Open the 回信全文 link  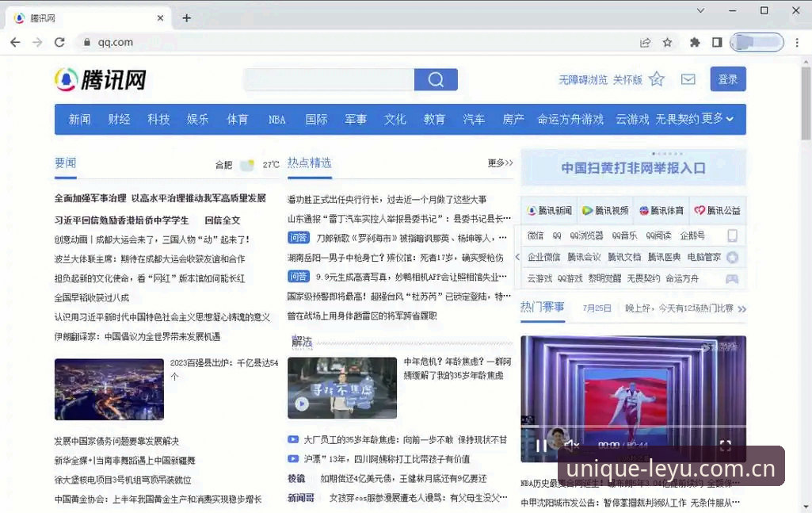point(222,220)
